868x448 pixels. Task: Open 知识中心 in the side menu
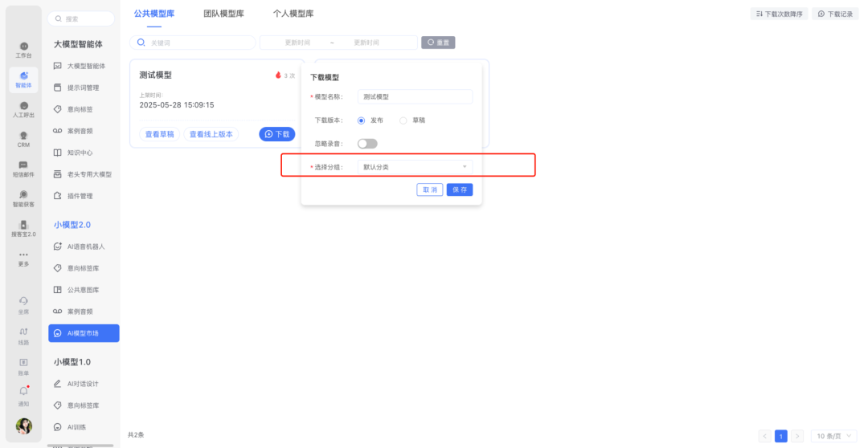[x=80, y=153]
